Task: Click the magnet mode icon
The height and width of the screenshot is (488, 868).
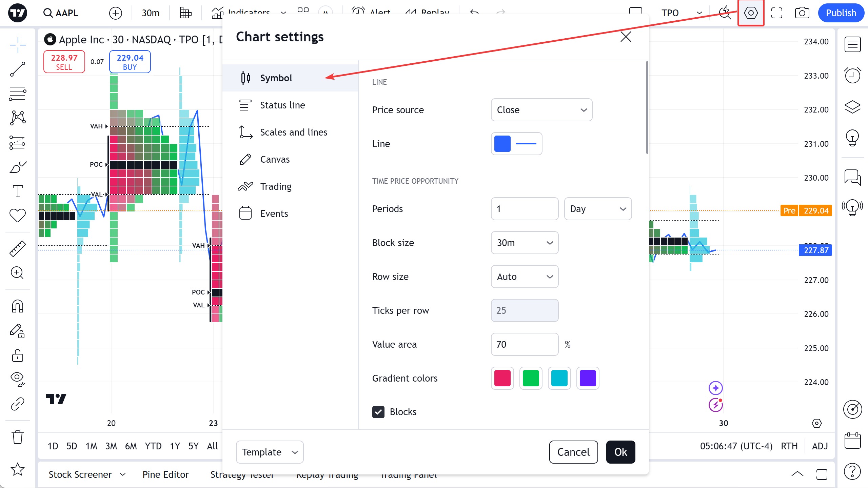Action: (18, 306)
